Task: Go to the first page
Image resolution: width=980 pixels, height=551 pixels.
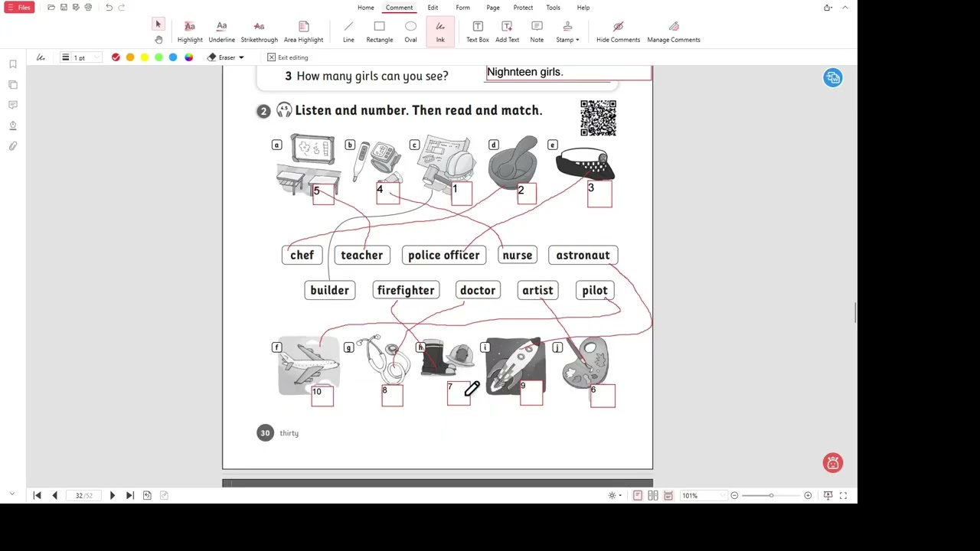Action: click(x=37, y=495)
